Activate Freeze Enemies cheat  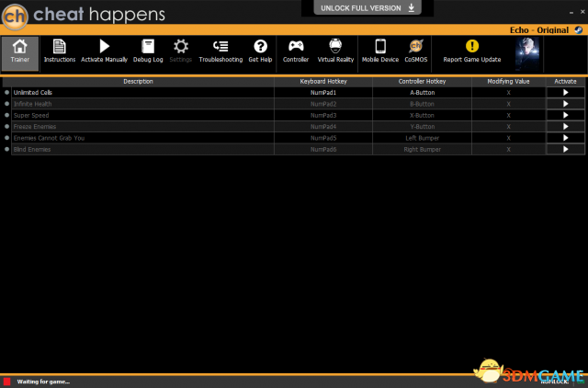tap(566, 127)
